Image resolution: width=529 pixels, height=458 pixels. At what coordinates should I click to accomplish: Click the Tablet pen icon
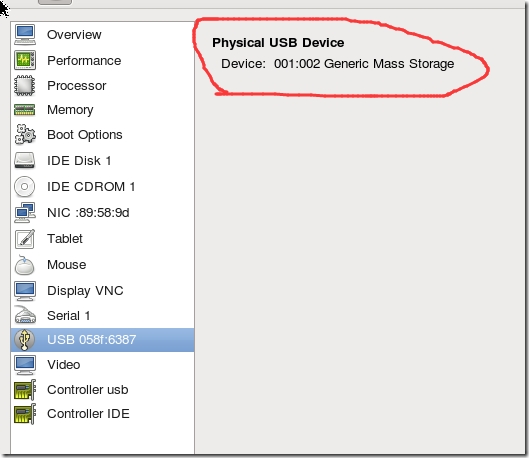click(x=25, y=239)
